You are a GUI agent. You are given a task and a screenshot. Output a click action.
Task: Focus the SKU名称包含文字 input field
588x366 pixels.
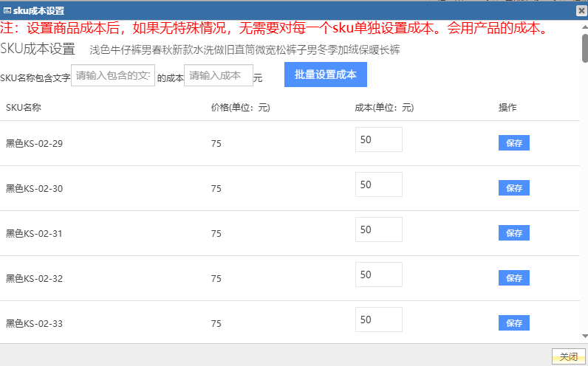point(112,75)
